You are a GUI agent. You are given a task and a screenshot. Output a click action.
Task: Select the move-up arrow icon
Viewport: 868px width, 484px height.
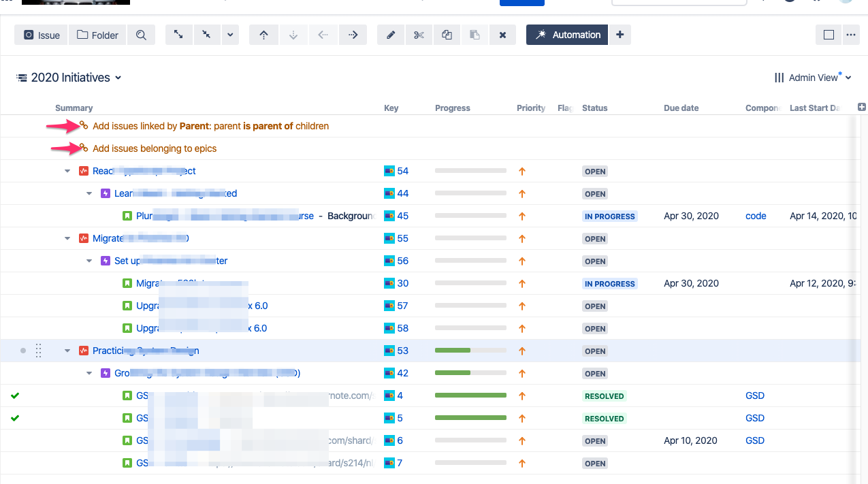pyautogui.click(x=263, y=35)
